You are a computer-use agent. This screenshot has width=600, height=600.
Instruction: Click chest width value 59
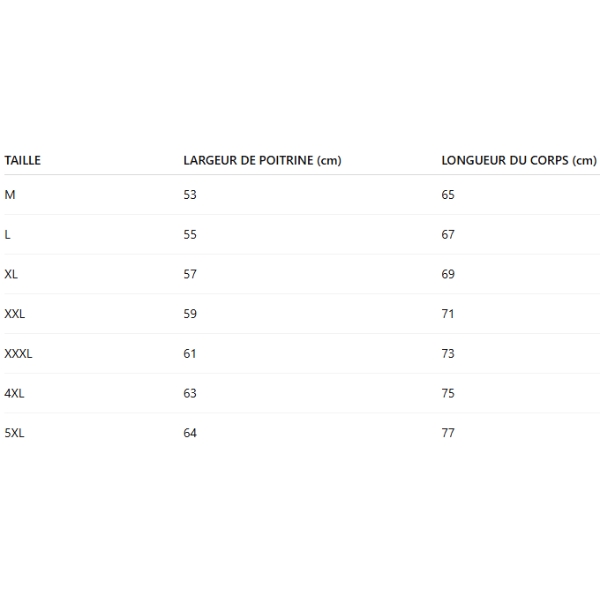[190, 314]
